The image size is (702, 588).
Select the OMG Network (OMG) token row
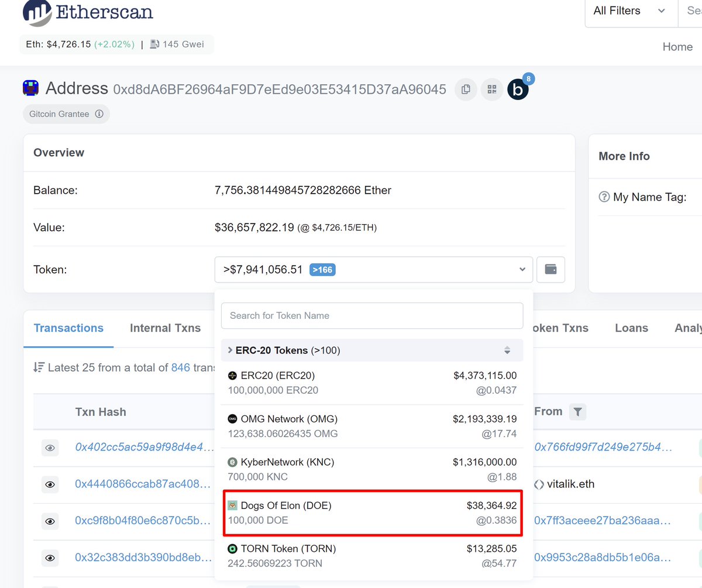tap(372, 427)
